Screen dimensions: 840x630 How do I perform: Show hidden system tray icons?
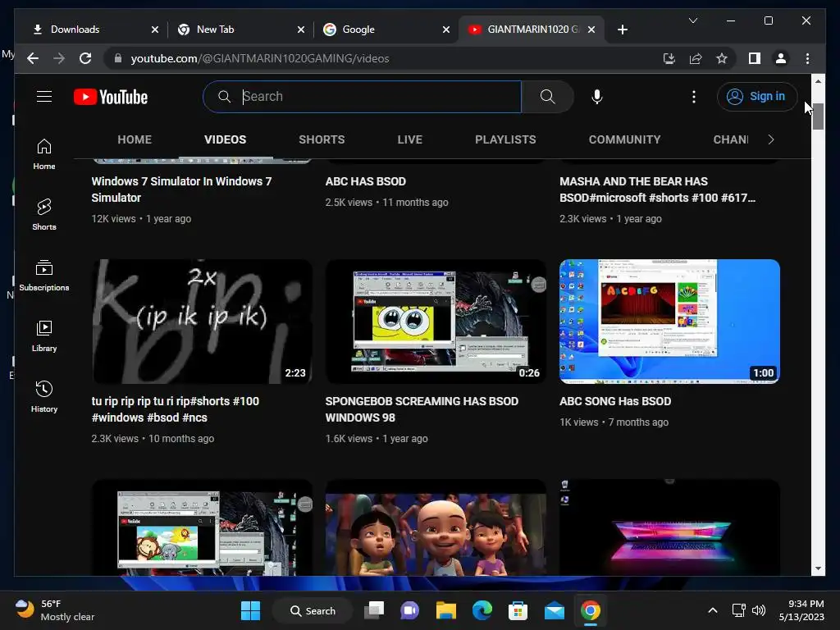pos(713,610)
